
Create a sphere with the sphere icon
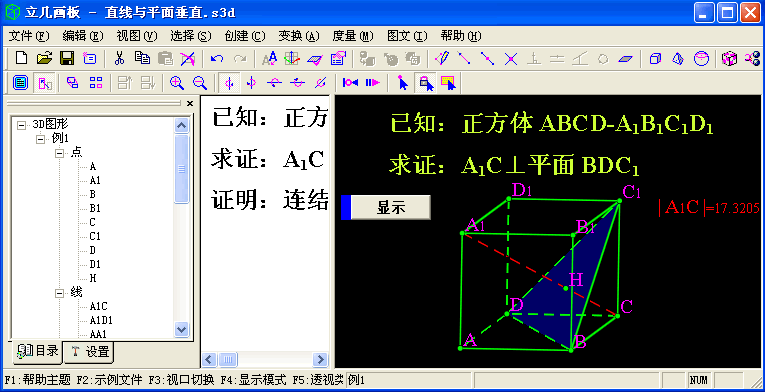tap(701, 59)
